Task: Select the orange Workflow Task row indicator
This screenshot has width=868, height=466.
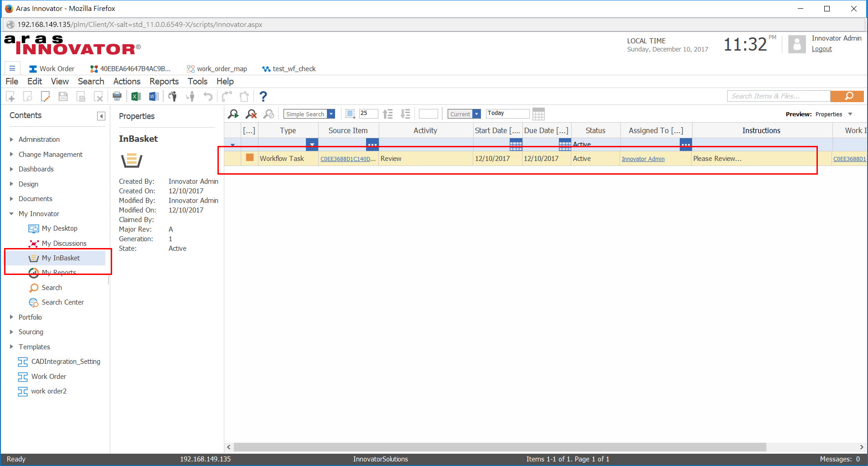Action: (x=250, y=158)
